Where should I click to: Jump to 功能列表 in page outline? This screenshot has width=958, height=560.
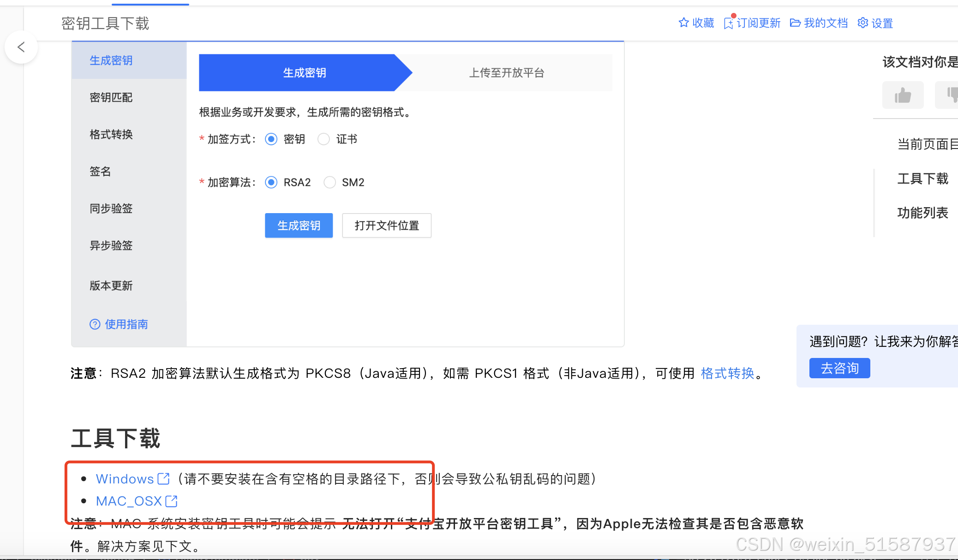[922, 213]
